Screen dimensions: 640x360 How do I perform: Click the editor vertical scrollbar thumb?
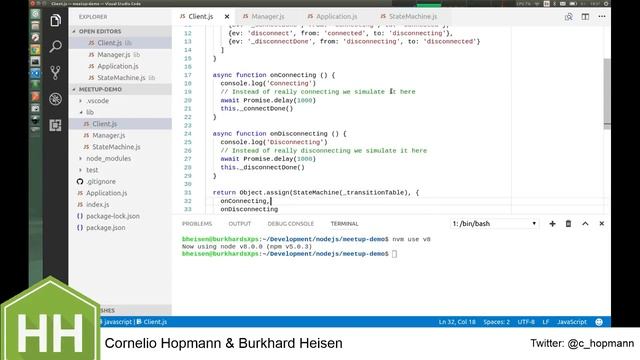click(x=607, y=94)
